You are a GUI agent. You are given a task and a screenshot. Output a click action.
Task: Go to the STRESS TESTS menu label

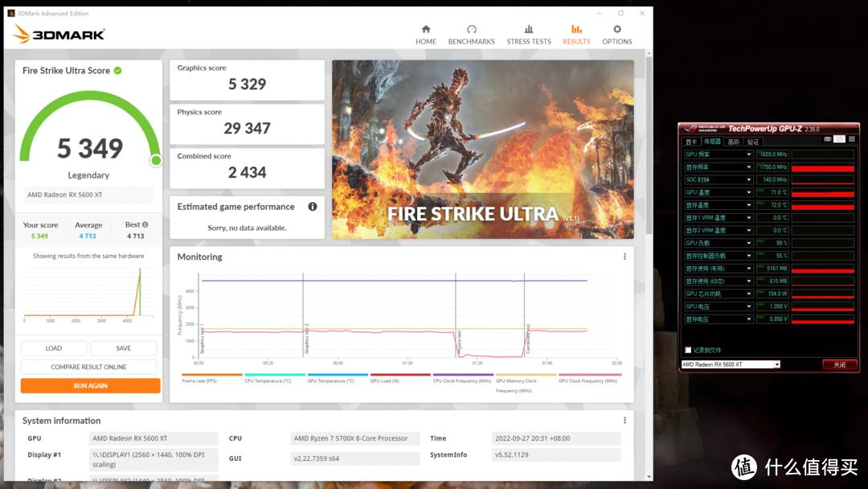pos(529,42)
